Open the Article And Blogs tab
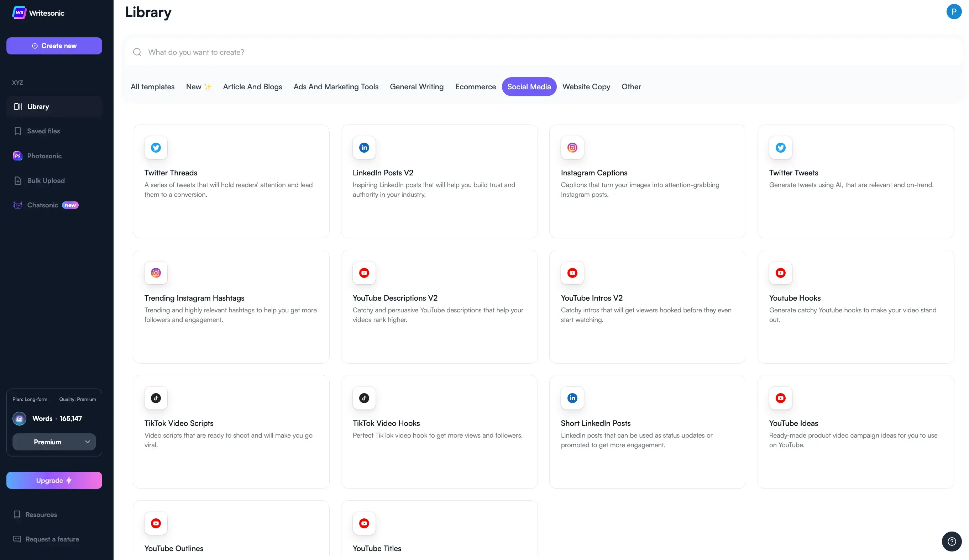Viewport: 969px width, 560px height. click(252, 87)
